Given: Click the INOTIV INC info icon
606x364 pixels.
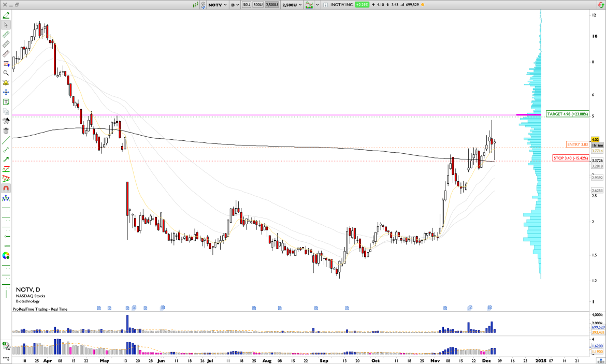Looking at the screenshot, I should [325, 5].
